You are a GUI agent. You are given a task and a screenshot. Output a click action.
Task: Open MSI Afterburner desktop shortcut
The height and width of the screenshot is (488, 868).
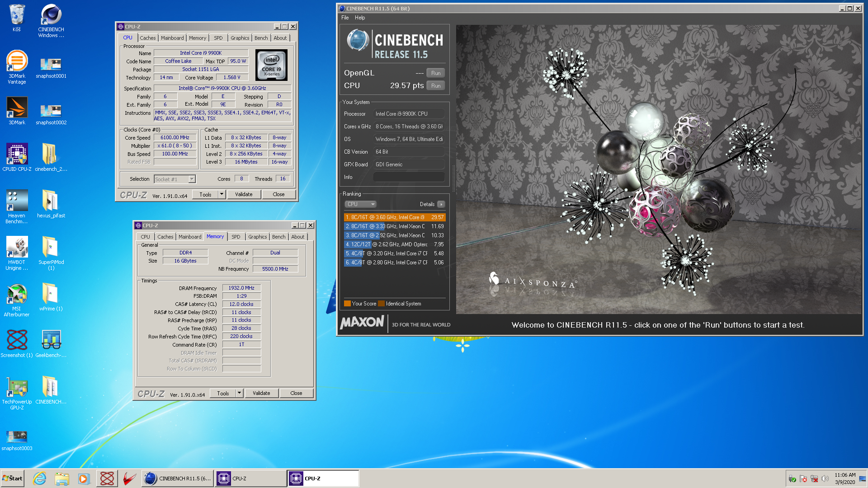pyautogui.click(x=17, y=300)
